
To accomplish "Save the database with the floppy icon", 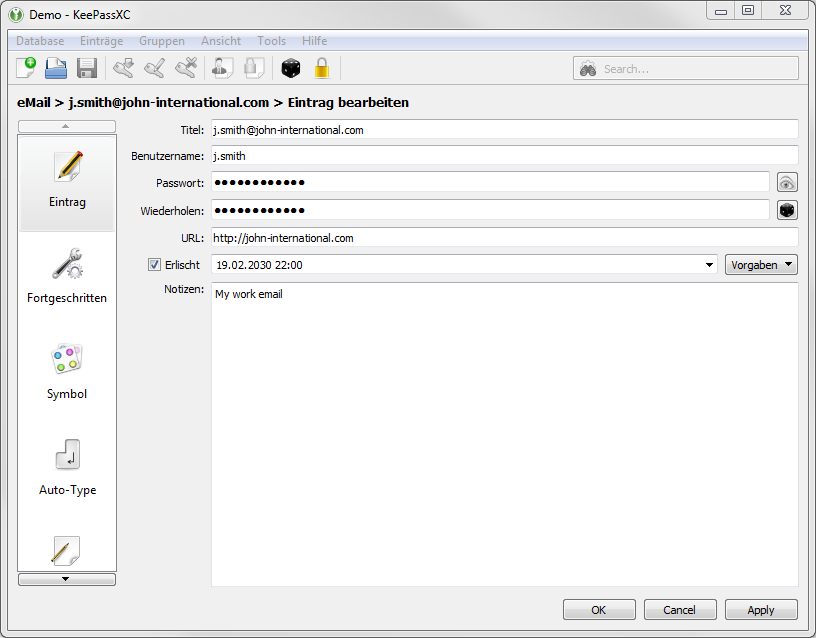I will [x=87, y=68].
